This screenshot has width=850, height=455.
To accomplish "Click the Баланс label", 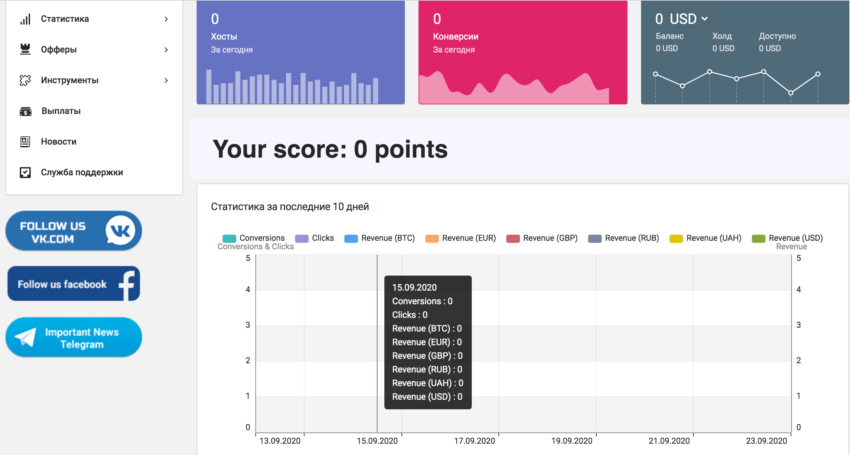I will pos(669,36).
